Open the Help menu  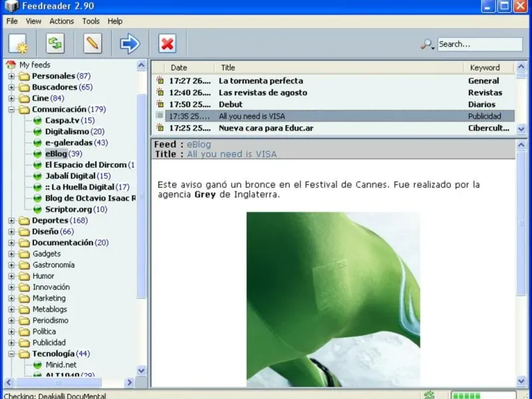coord(115,21)
